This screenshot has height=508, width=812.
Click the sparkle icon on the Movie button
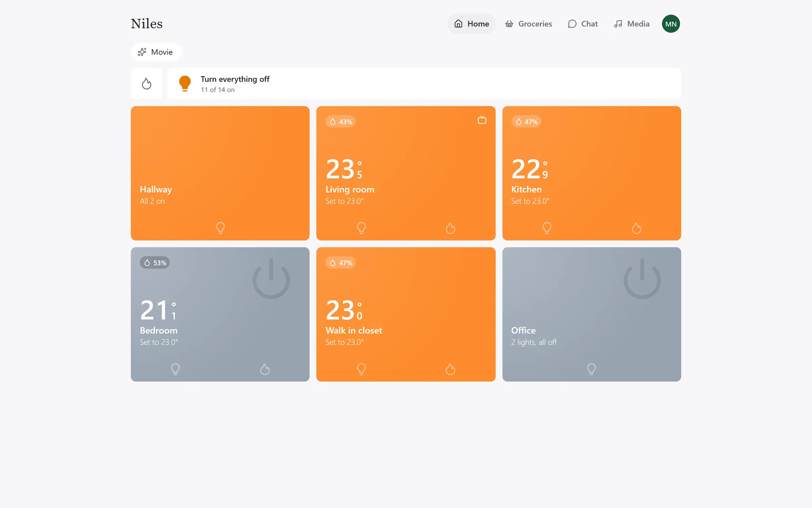pyautogui.click(x=142, y=52)
